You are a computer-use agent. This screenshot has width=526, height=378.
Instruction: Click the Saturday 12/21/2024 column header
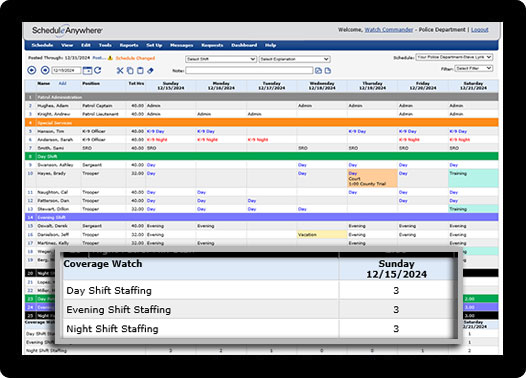coord(473,86)
